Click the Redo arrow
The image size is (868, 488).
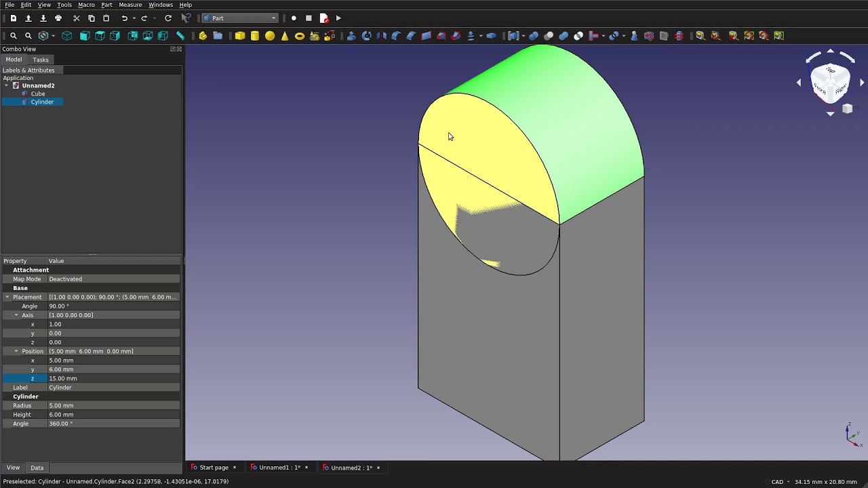click(144, 18)
